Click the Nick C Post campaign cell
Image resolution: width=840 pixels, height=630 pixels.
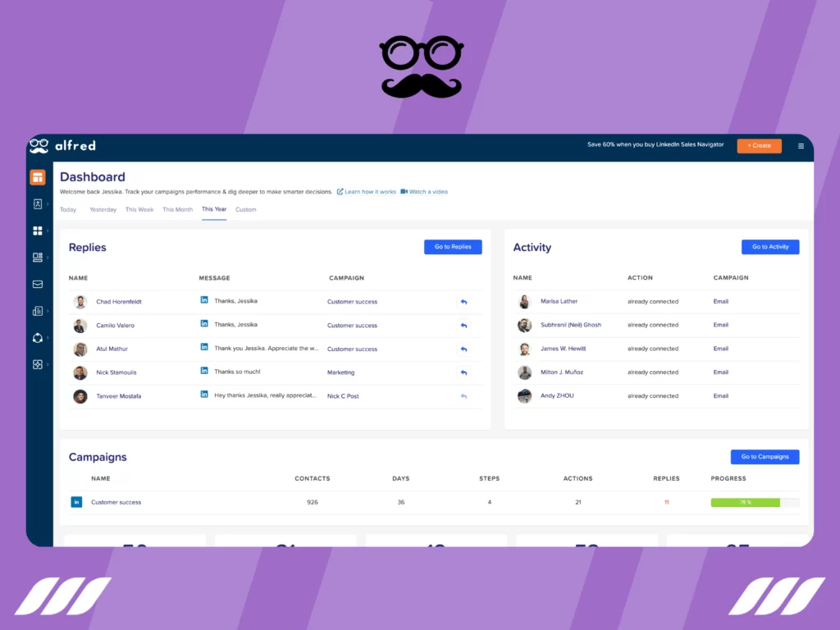coord(343,396)
